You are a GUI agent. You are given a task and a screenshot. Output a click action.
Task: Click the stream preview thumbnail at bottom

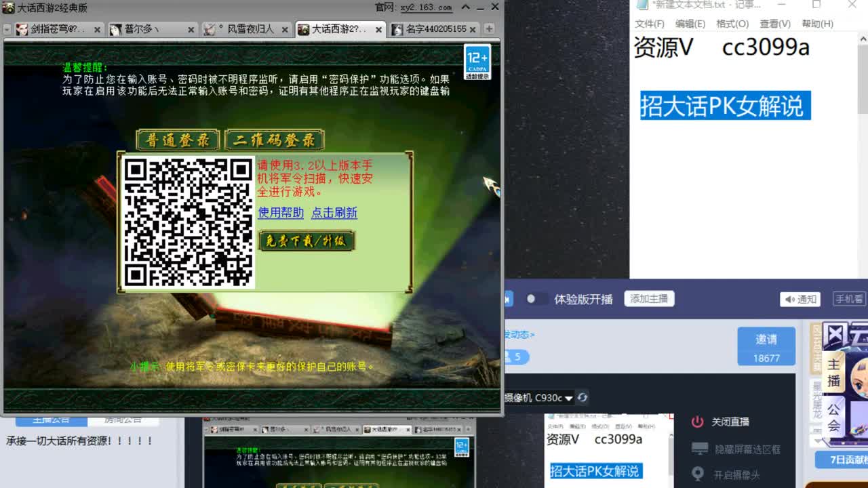pos(340,453)
